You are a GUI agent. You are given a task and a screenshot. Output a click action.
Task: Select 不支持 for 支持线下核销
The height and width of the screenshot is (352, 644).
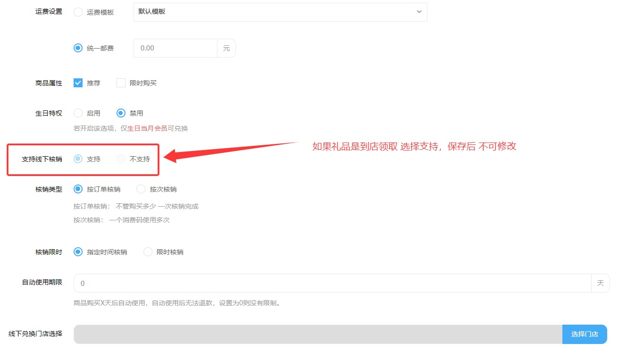click(121, 159)
